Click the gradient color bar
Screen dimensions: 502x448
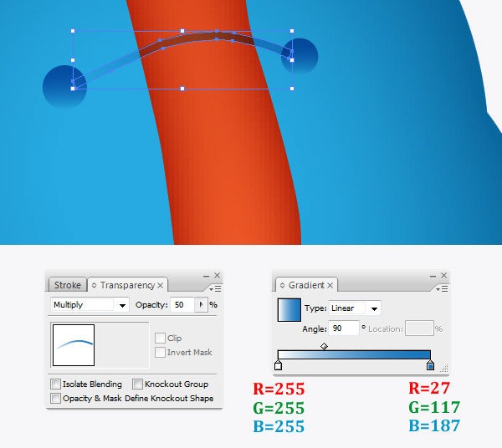point(354,354)
